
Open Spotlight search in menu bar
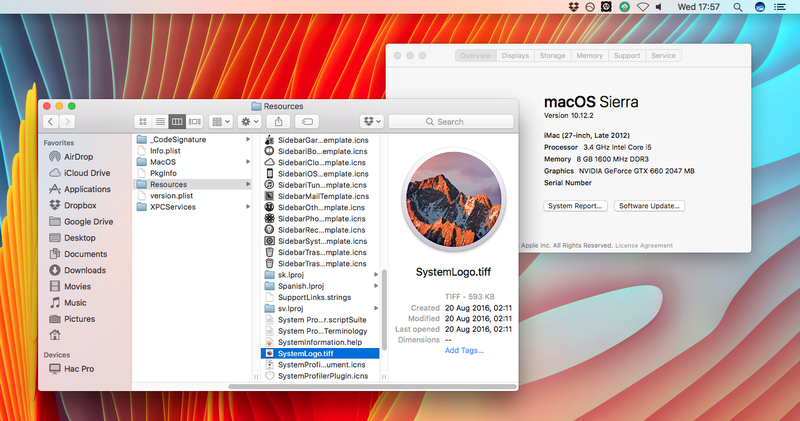pyautogui.click(x=738, y=7)
